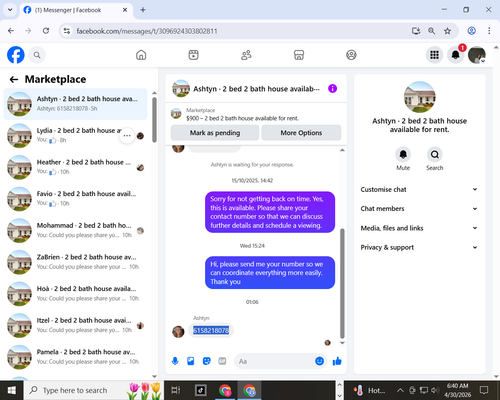This screenshot has height=400, width=500.
Task: Open Facebook search magnifier
Action: [x=37, y=55]
